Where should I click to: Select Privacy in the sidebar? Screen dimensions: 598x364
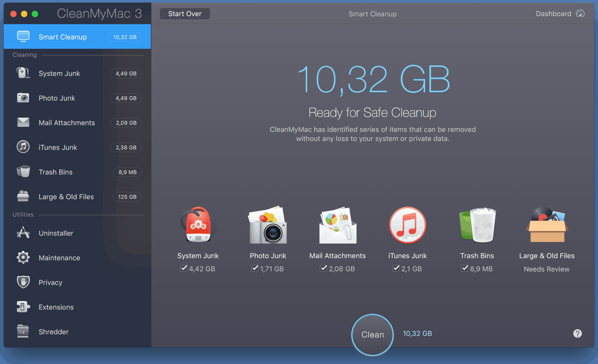pyautogui.click(x=50, y=283)
